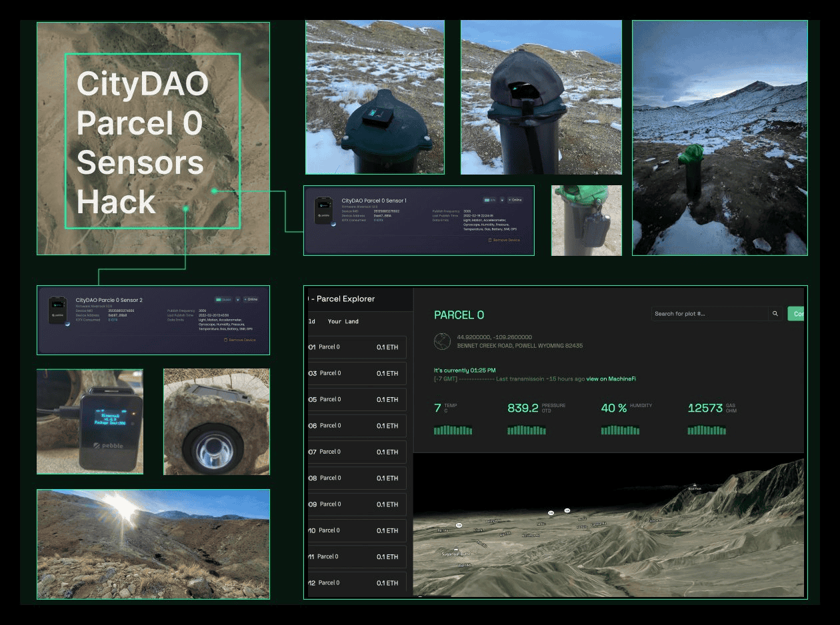Click the trash icon beside Remove Device on Sensor 1

(490, 240)
